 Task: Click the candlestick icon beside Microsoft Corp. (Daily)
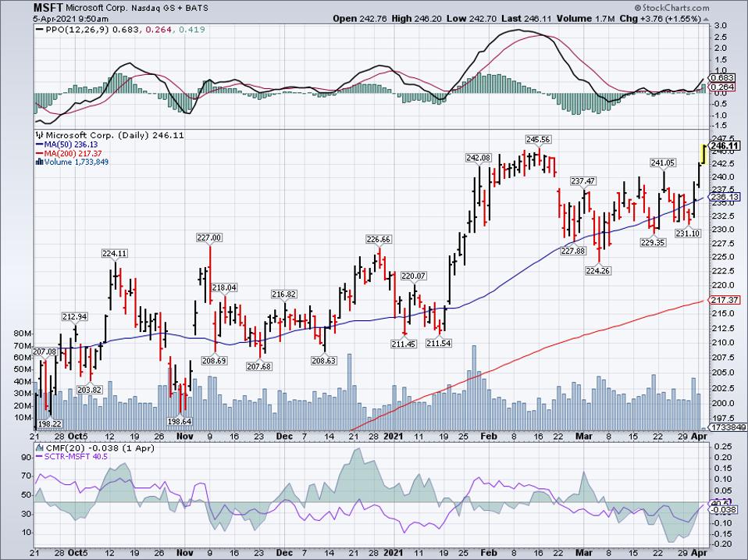(40, 135)
